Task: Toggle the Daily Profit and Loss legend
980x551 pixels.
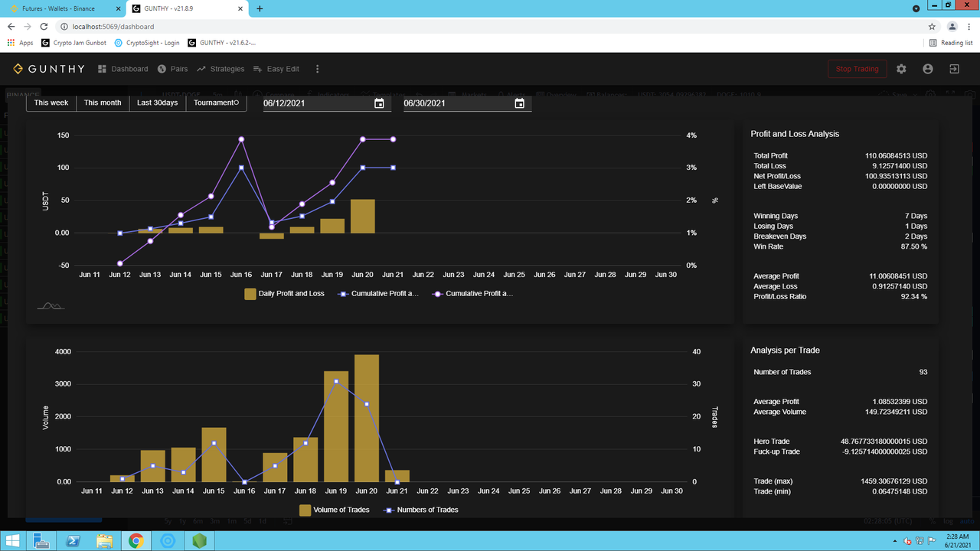Action: [x=284, y=294]
